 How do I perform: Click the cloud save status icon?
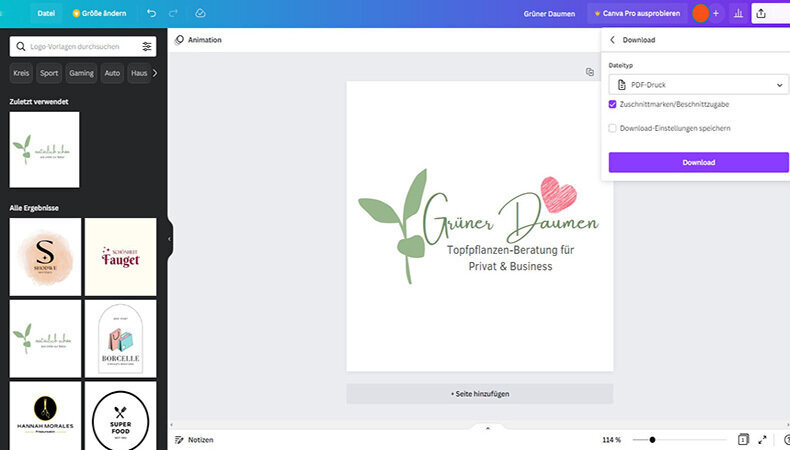(201, 13)
